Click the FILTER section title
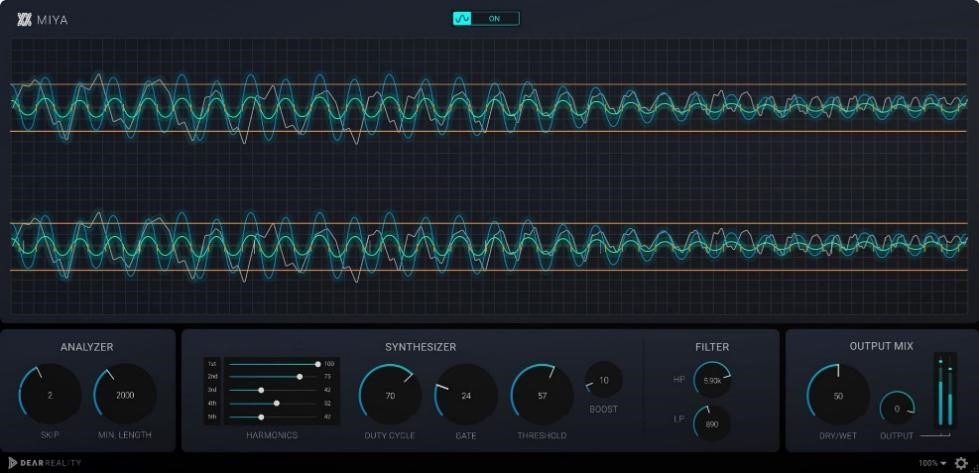 click(x=712, y=347)
